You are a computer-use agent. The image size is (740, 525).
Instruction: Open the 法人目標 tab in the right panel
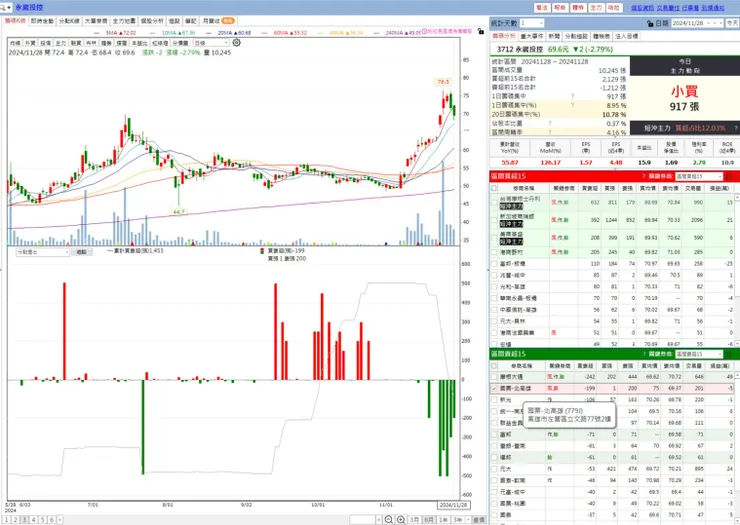click(626, 36)
